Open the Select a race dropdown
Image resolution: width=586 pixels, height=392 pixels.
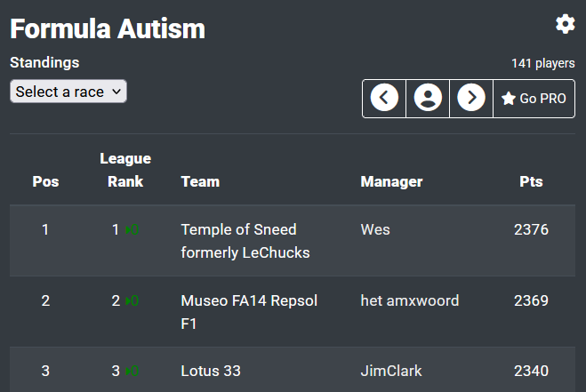point(68,92)
